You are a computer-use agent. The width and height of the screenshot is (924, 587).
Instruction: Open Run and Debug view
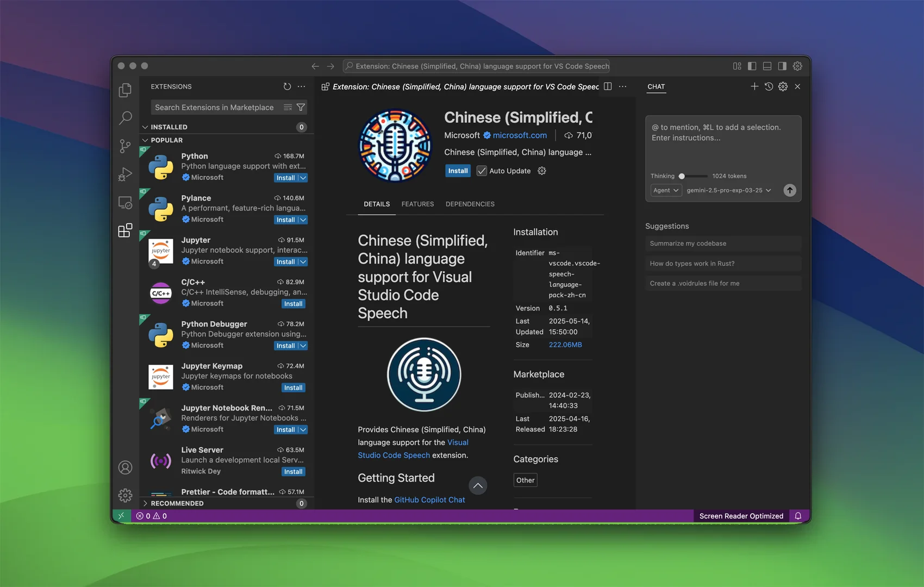pyautogui.click(x=125, y=174)
